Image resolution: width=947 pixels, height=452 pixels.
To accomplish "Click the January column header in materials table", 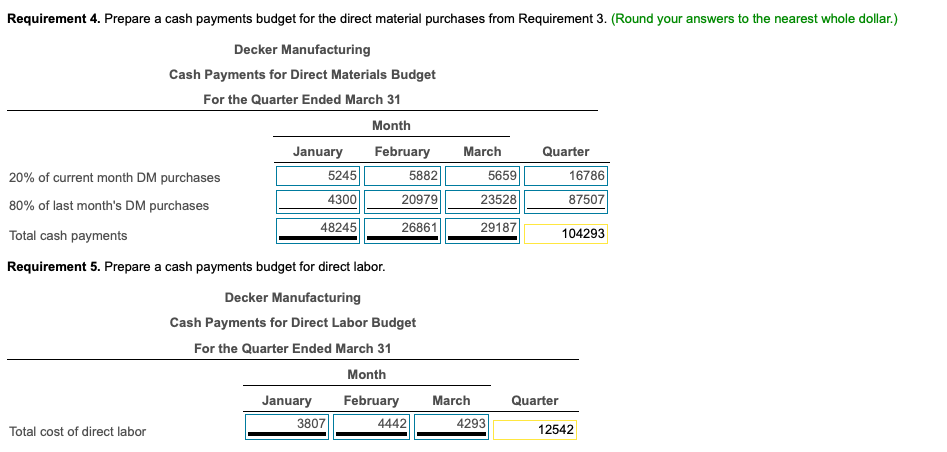I will tap(318, 152).
